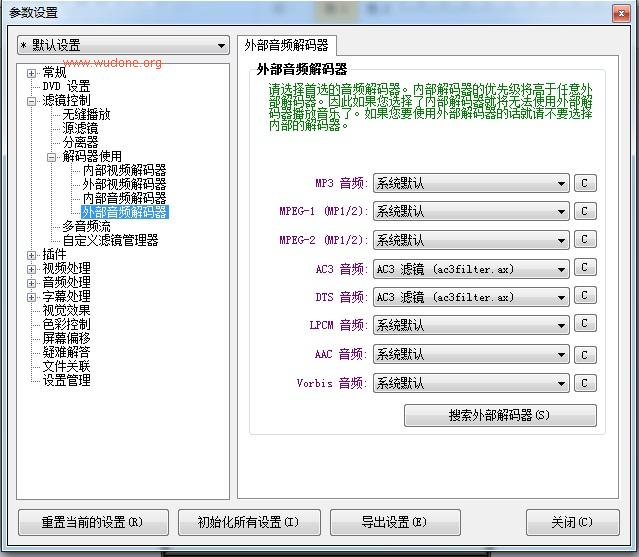Open the AAC 音频 decoder dropdown
The image size is (639, 557).
pyautogui.click(x=471, y=354)
